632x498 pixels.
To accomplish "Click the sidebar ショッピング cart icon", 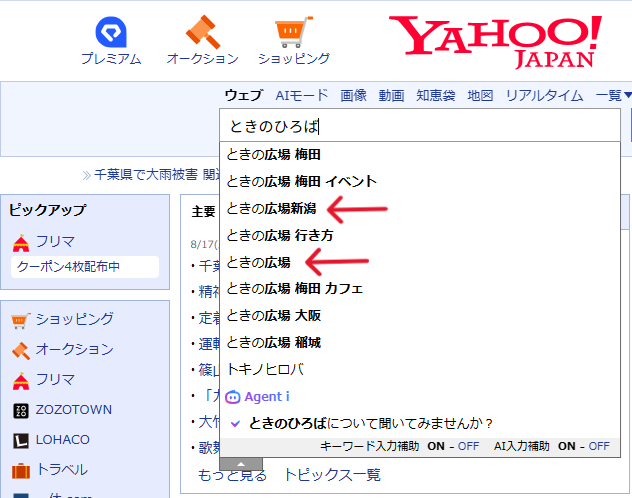I will [x=21, y=320].
